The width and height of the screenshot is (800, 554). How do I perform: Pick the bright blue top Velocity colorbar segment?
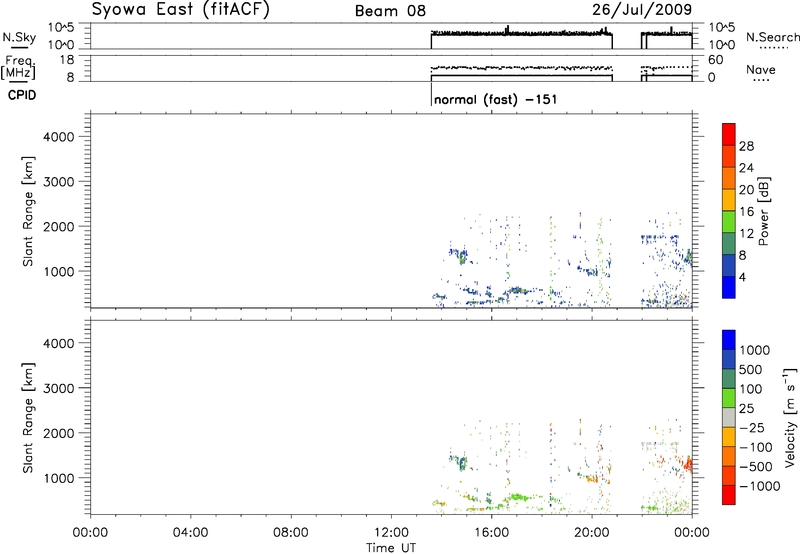coord(729,340)
